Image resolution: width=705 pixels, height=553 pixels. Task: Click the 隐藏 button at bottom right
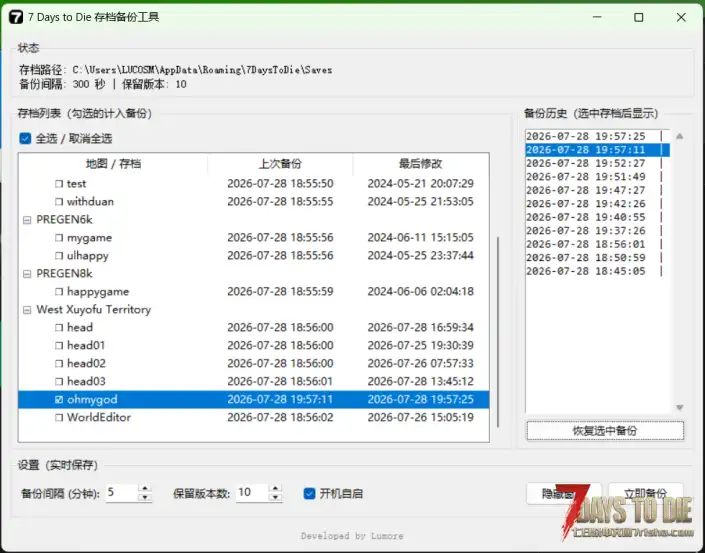(564, 494)
